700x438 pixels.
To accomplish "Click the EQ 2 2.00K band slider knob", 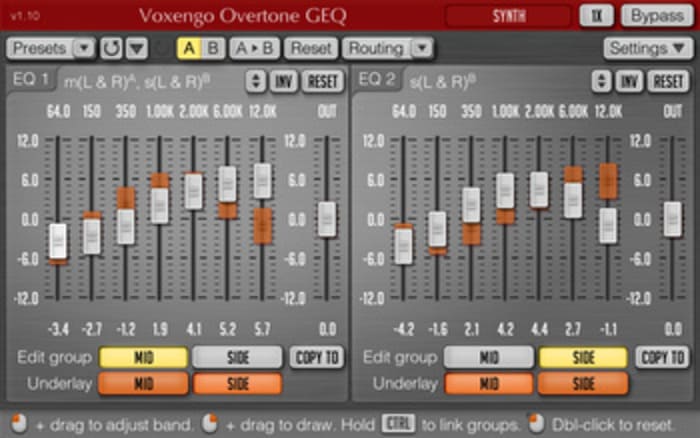I will point(539,190).
